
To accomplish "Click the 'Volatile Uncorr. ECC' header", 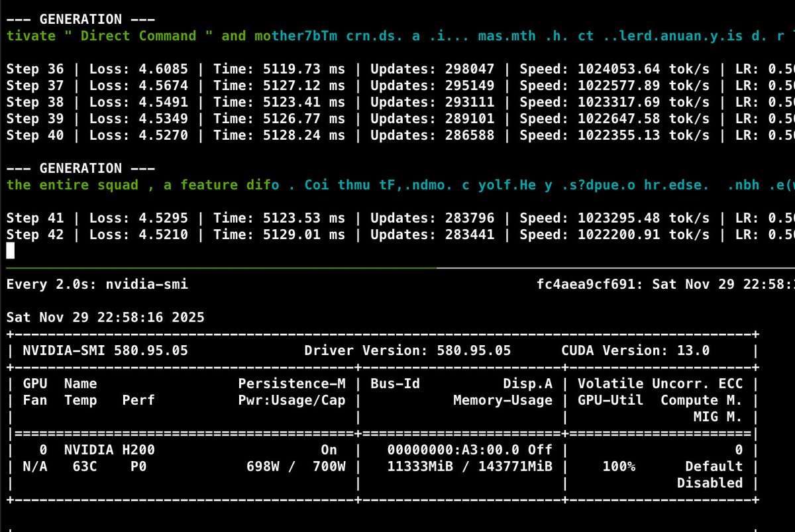I will pos(660,384).
